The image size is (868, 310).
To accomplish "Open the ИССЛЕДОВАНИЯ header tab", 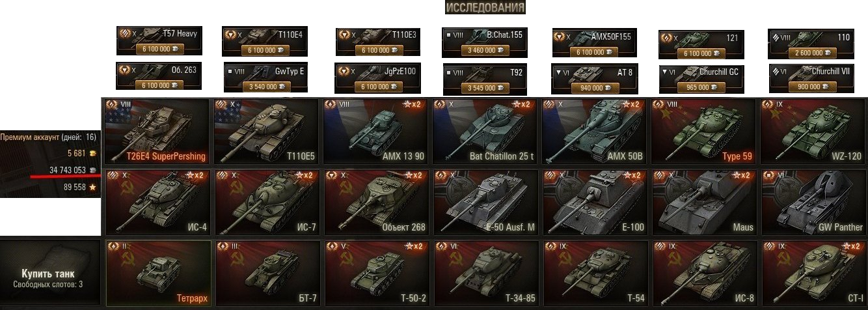I will click(485, 8).
